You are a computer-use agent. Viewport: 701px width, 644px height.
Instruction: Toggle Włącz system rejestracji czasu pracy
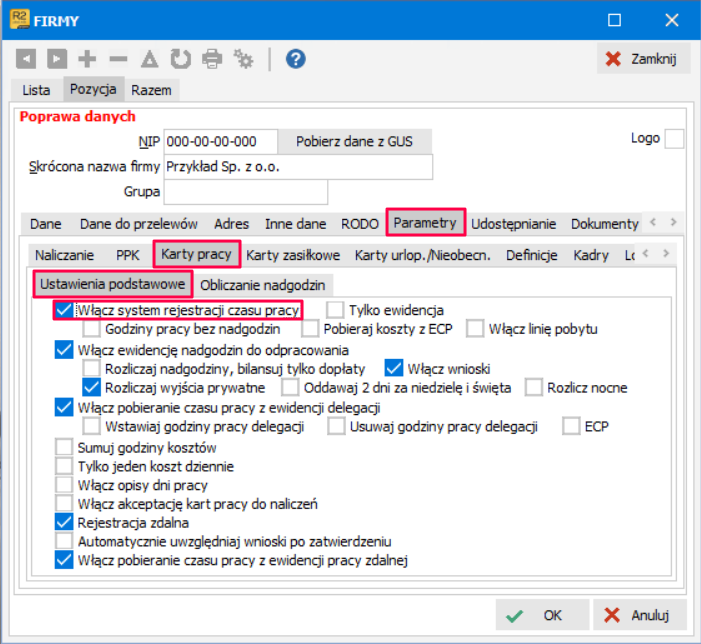[x=64, y=310]
